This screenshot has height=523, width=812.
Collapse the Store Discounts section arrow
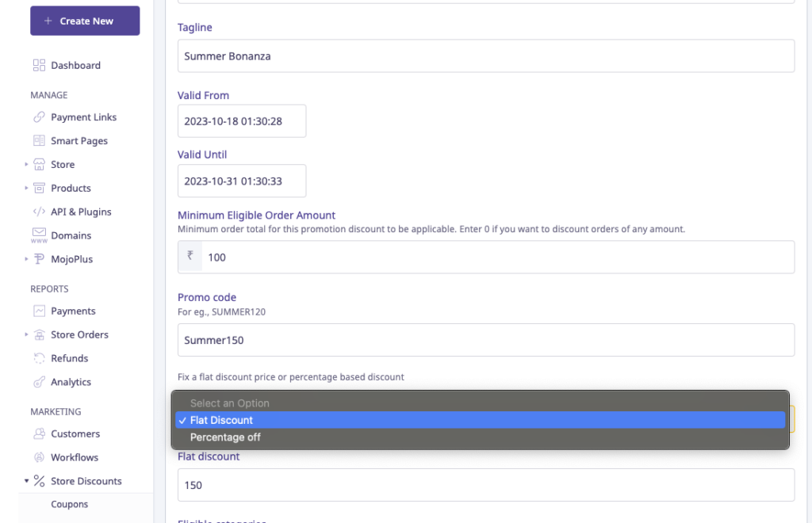[x=26, y=481]
